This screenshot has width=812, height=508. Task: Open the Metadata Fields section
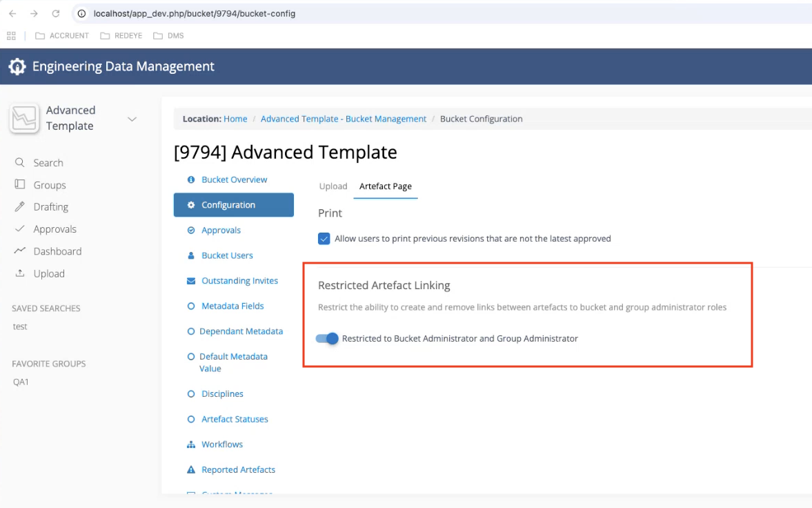(x=232, y=306)
